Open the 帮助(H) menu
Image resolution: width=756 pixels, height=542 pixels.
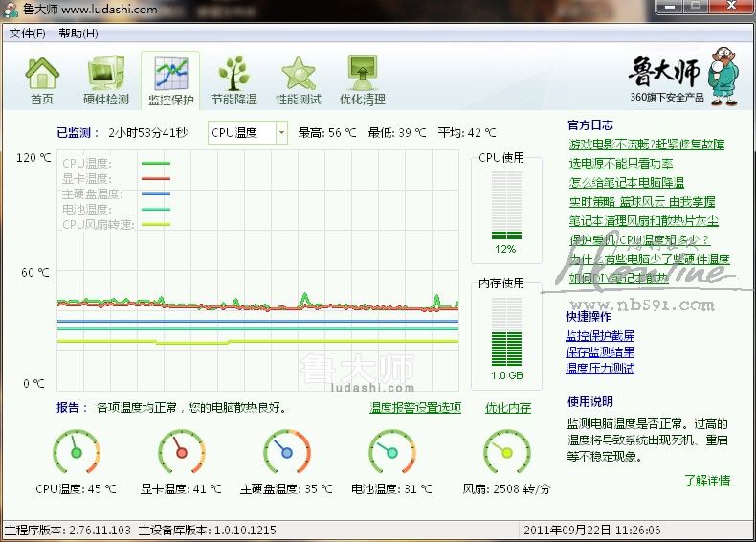(x=78, y=34)
